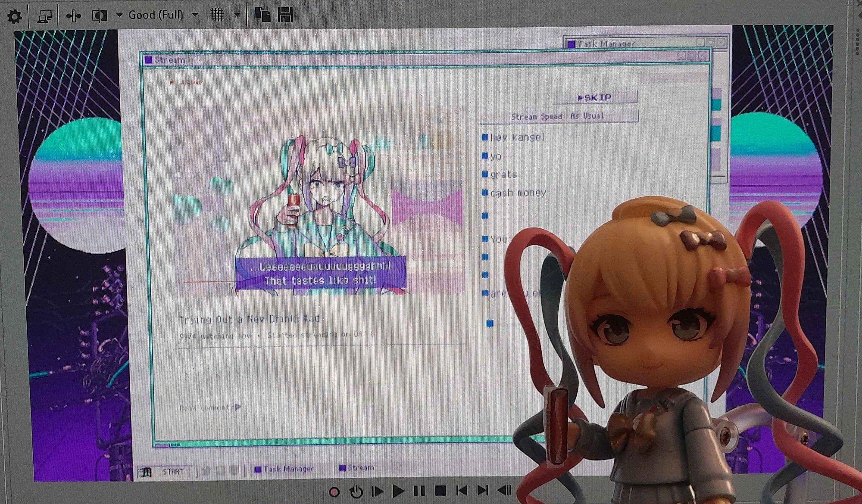Click the purple dialogue box 'That tastes like shit!'
The image size is (862, 504).
(320, 274)
